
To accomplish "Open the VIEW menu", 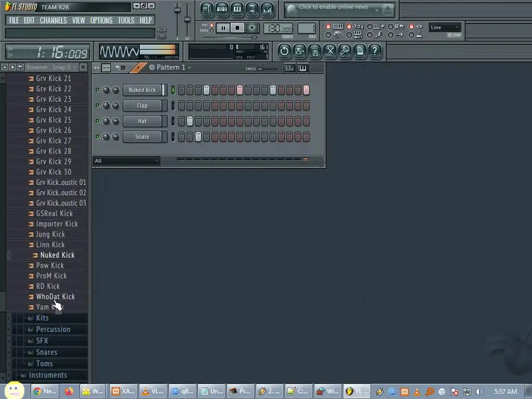I will point(78,20).
